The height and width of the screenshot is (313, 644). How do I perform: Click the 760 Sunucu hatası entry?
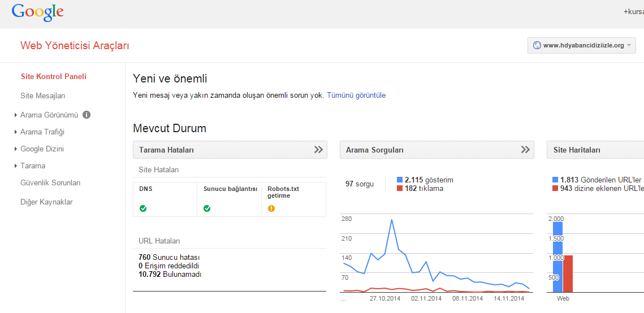point(169,258)
